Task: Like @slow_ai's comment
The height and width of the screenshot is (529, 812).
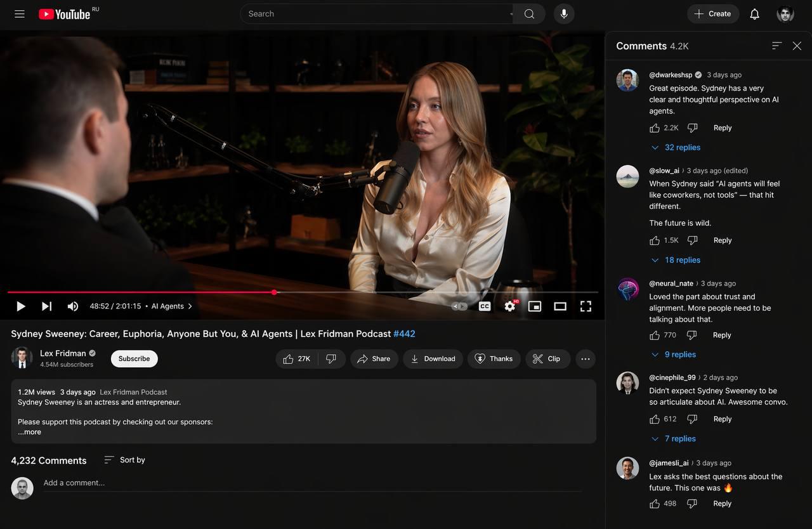Action: click(x=655, y=240)
